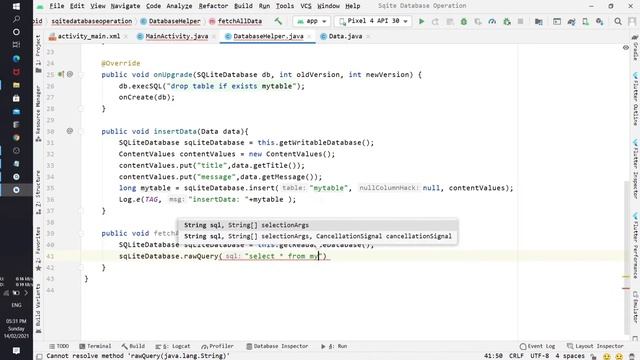
Task: Click the 41:50 cursor position indicator
Action: [x=493, y=356]
